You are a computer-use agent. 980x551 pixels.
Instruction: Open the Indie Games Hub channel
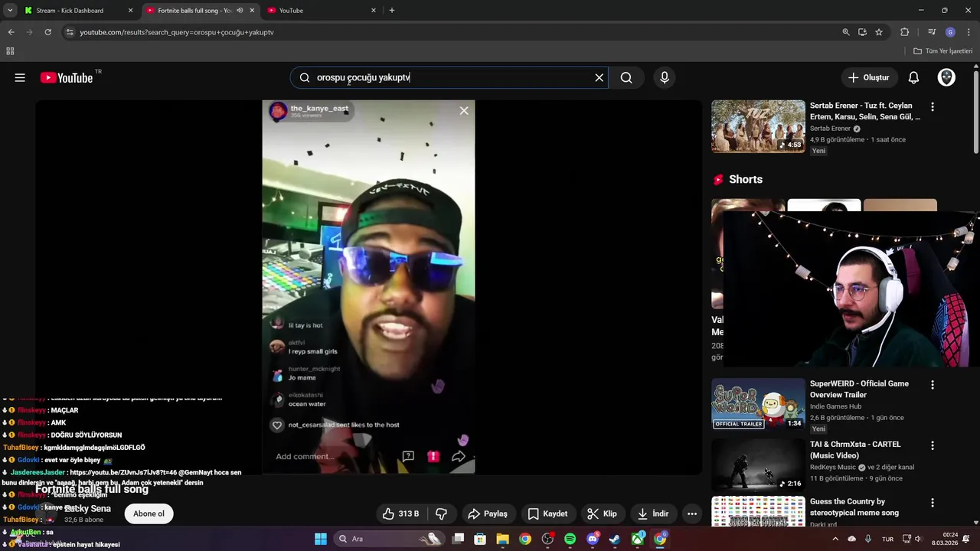[x=835, y=406]
